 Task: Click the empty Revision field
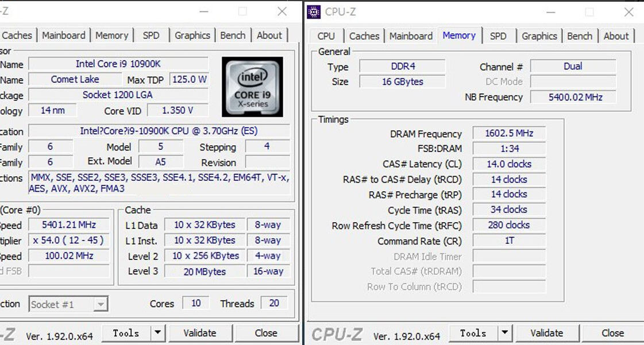coord(268,162)
